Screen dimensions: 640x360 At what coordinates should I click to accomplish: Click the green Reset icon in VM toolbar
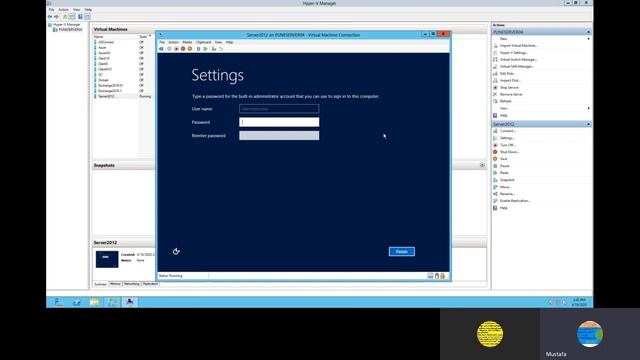(x=205, y=49)
